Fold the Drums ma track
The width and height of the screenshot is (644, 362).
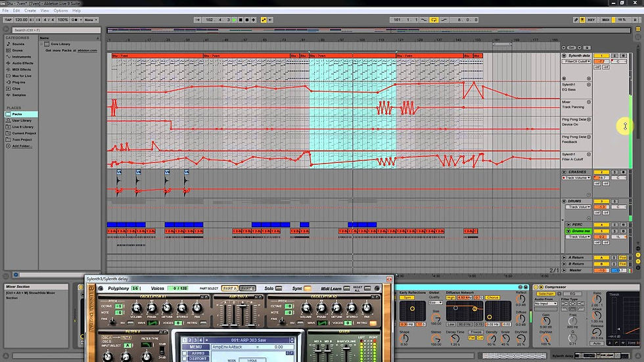(x=568, y=231)
